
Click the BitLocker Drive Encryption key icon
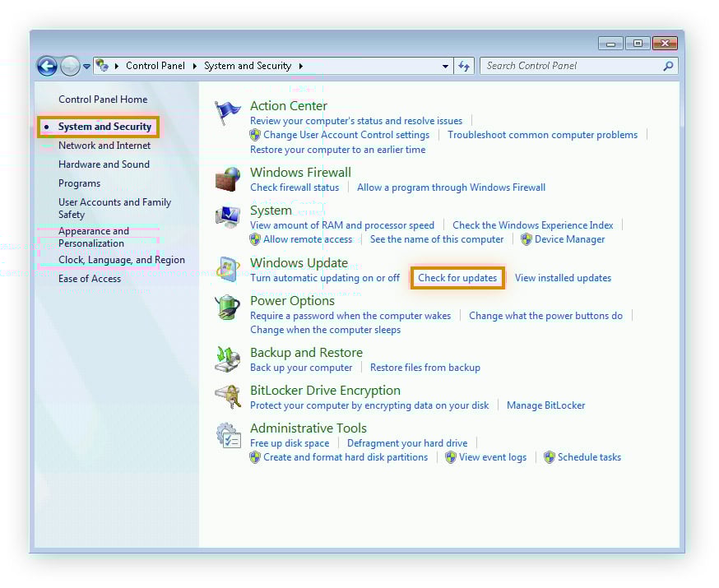coord(228,397)
